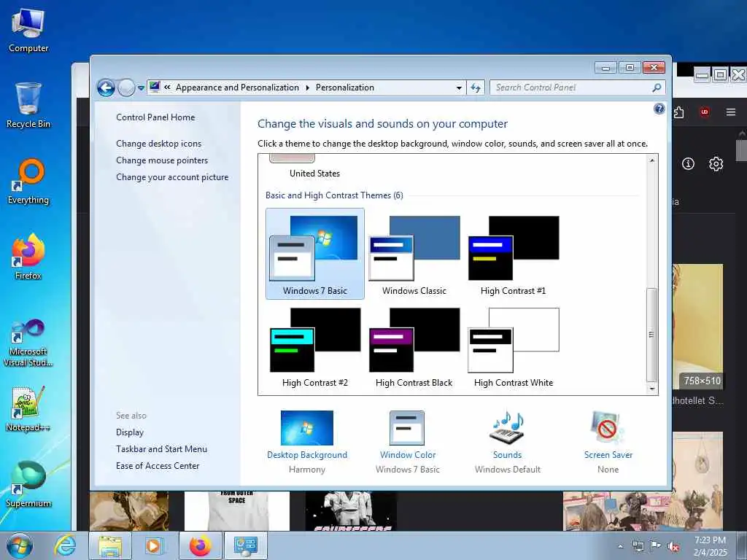Click the Action Center flag tray icon
Screen dimensions: 747x560
pyautogui.click(x=656, y=546)
